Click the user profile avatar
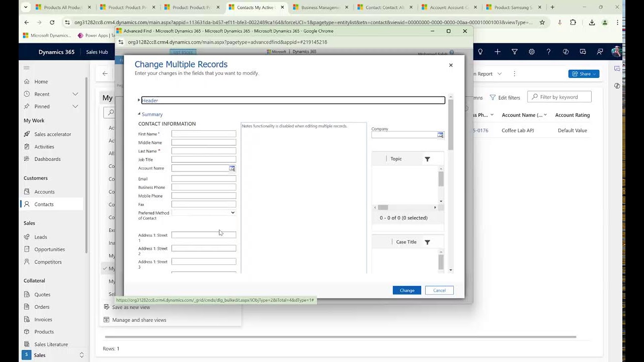 pyautogui.click(x=616, y=52)
